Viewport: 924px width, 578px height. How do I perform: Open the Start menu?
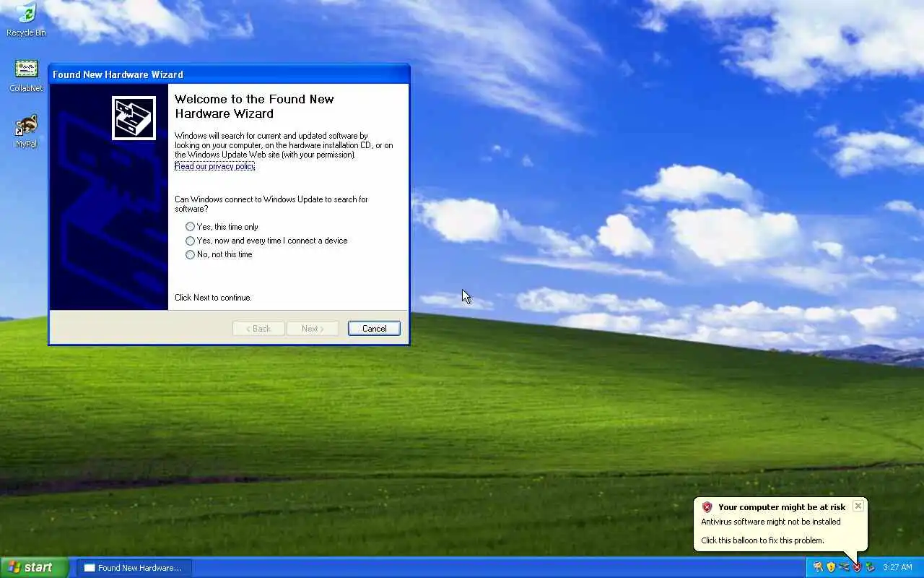coord(34,567)
